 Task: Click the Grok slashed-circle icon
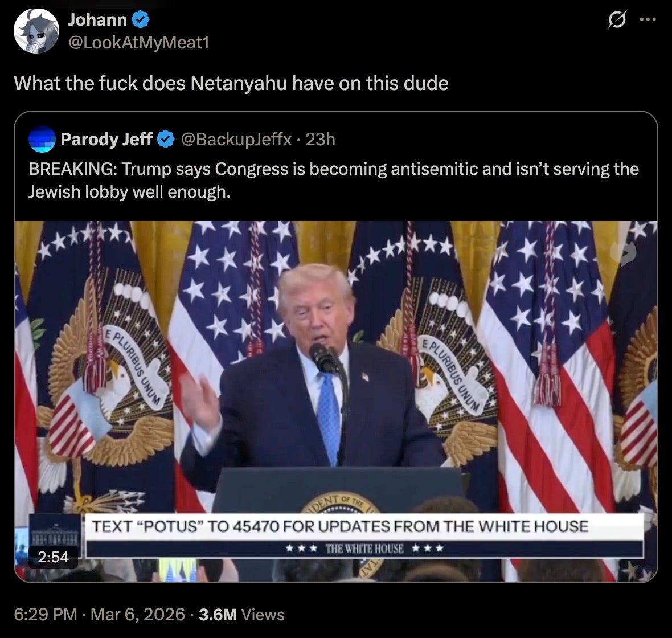tap(617, 19)
